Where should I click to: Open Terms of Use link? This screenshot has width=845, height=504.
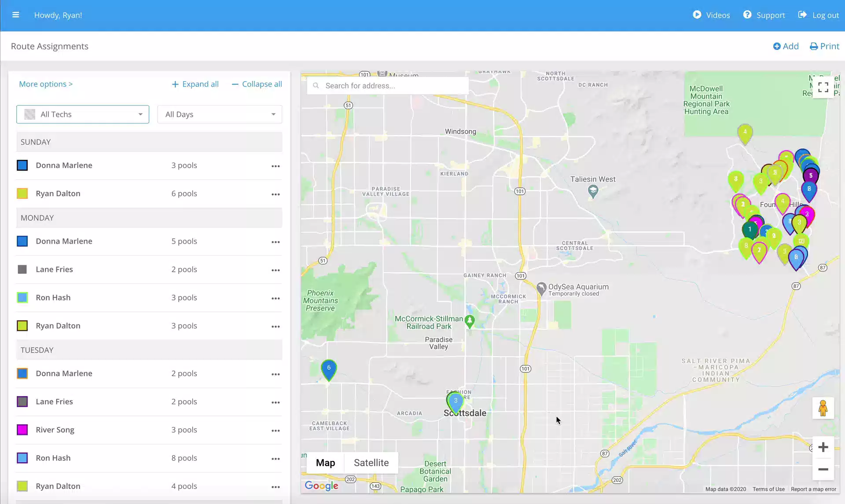coord(768,489)
